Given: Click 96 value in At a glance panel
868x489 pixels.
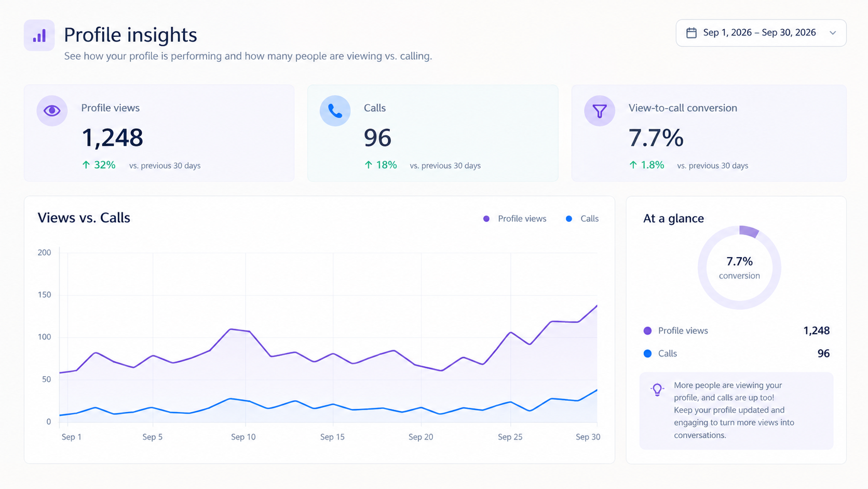Looking at the screenshot, I should click(x=824, y=353).
